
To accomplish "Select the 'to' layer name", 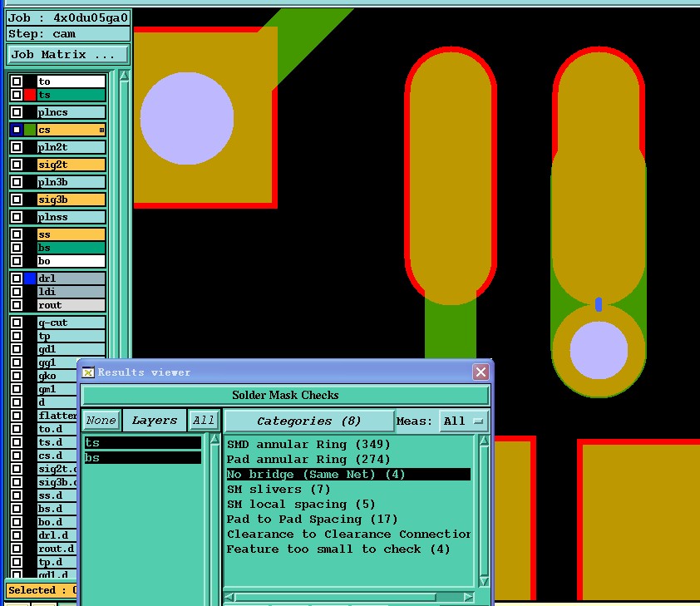I will pos(71,81).
